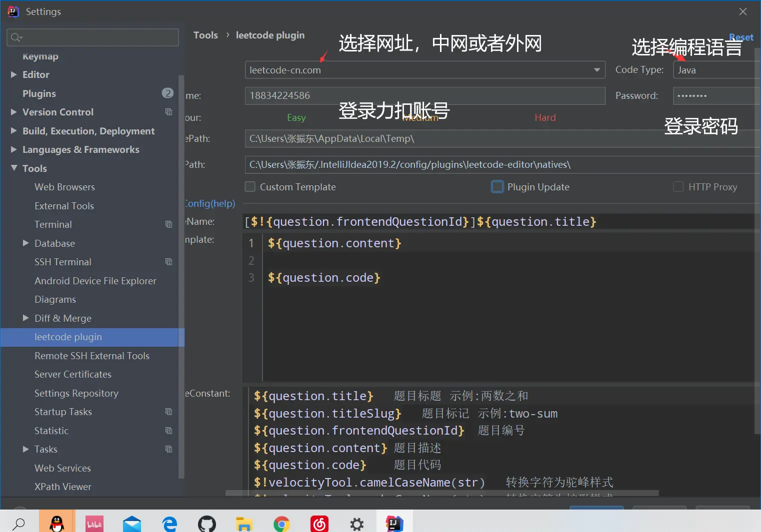Click the Temp file path field
This screenshot has height=532, width=761.
(x=502, y=138)
